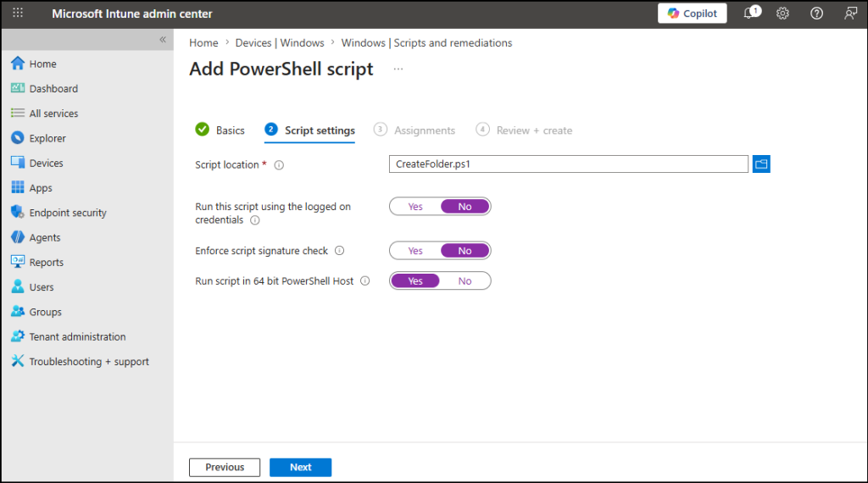Open Dashboard from the sidebar menu

(x=53, y=88)
